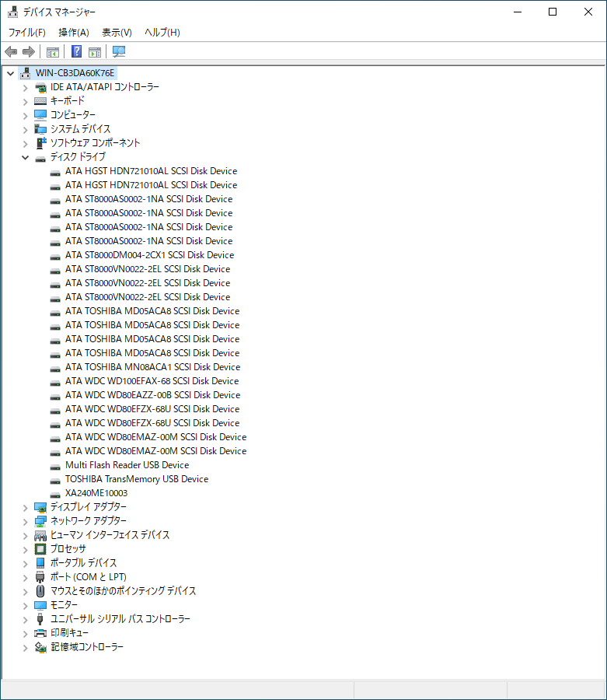This screenshot has height=700, width=607.
Task: Click the ソフトウェア コンポーネント icon
Action: pos(40,143)
